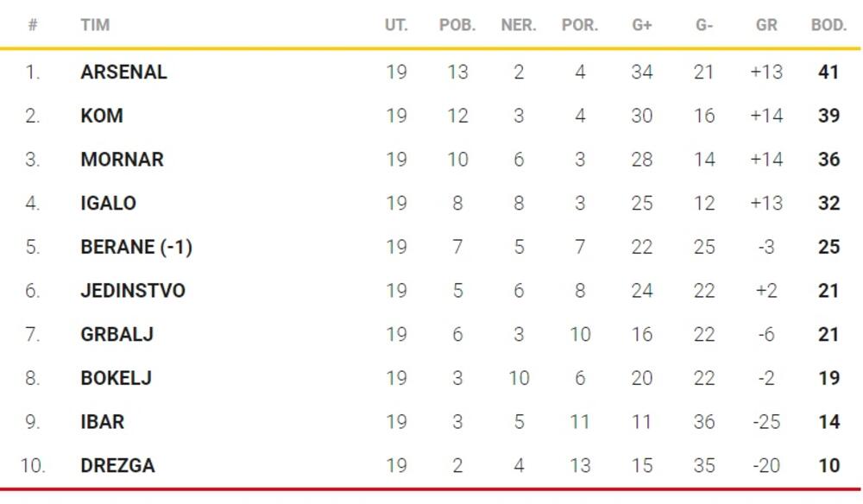Select the NER. draws column header
This screenshot has height=504, width=863.
[x=519, y=25]
